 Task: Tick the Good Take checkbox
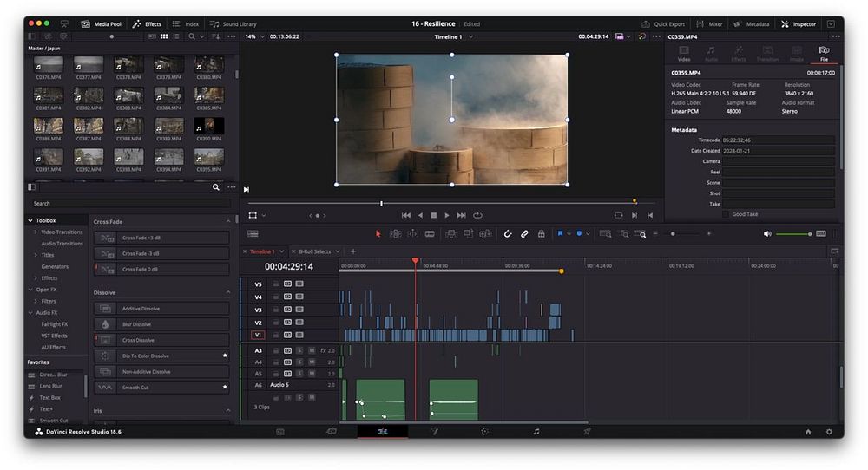tap(727, 214)
